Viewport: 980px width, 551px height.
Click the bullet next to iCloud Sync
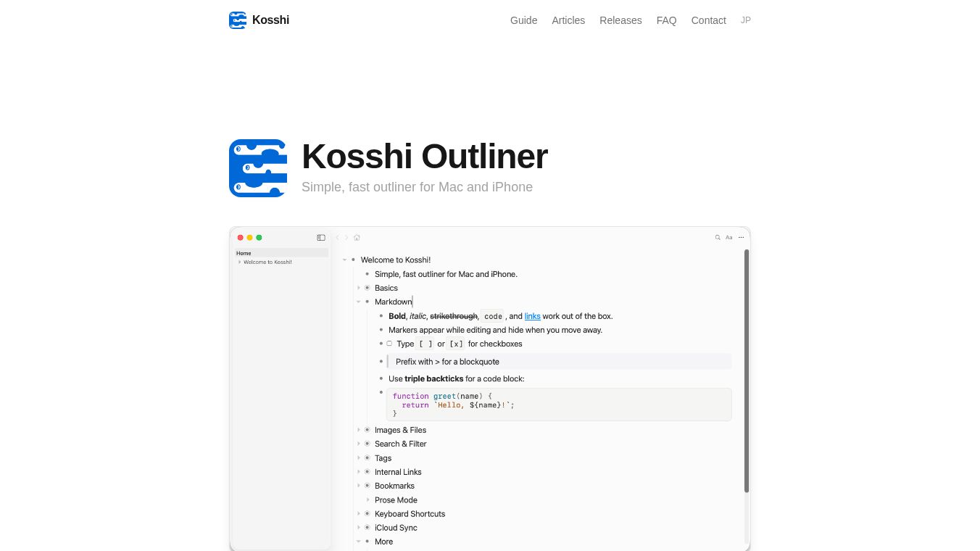[367, 528]
